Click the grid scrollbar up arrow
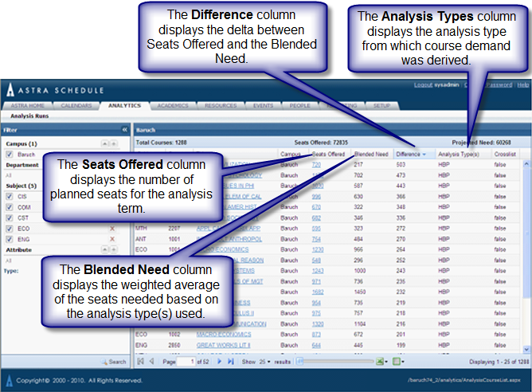Image resolution: width=532 pixels, height=392 pixels. pos(526,163)
